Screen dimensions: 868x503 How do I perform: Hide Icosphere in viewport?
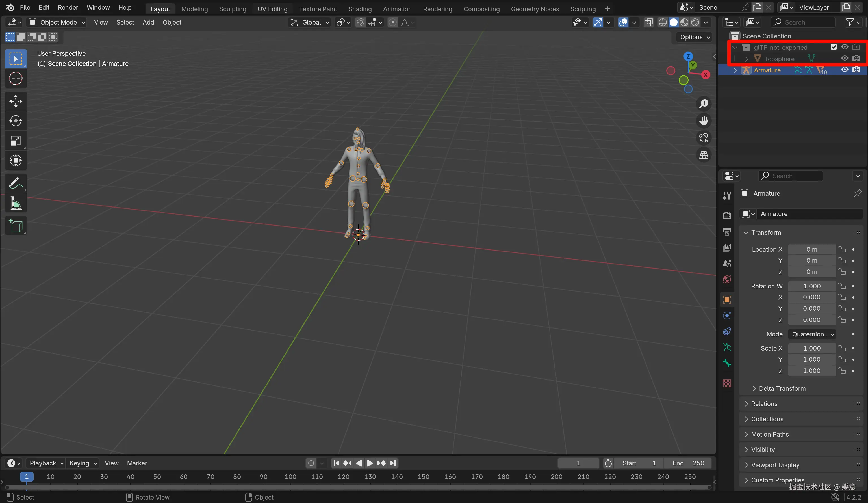point(845,58)
